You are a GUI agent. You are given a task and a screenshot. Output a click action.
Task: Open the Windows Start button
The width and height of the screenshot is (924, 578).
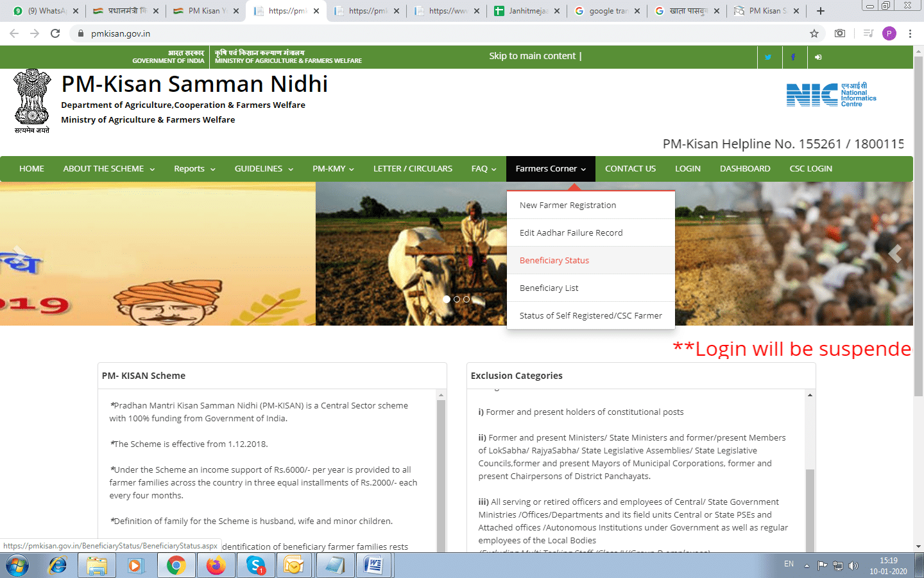[17, 566]
